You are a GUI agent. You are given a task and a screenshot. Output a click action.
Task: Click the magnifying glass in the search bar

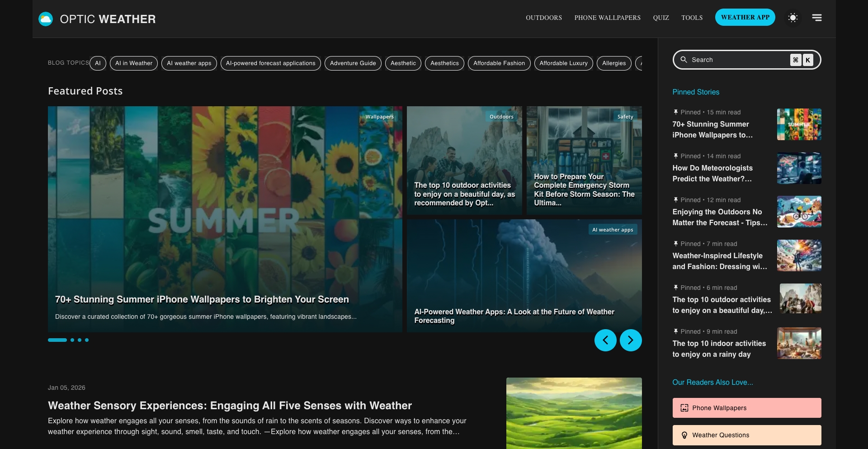(x=684, y=60)
